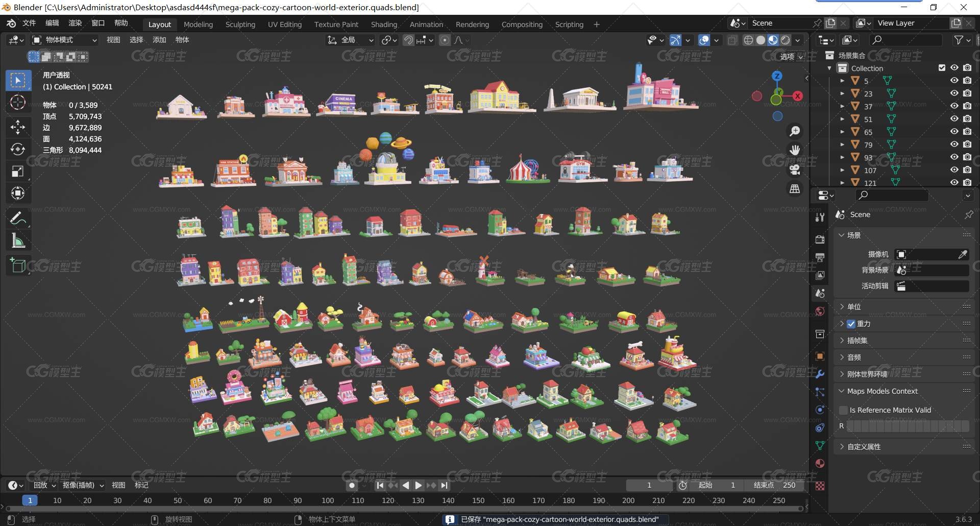Select the Annotate pencil tool
The width and height of the screenshot is (980, 526).
pyautogui.click(x=18, y=218)
